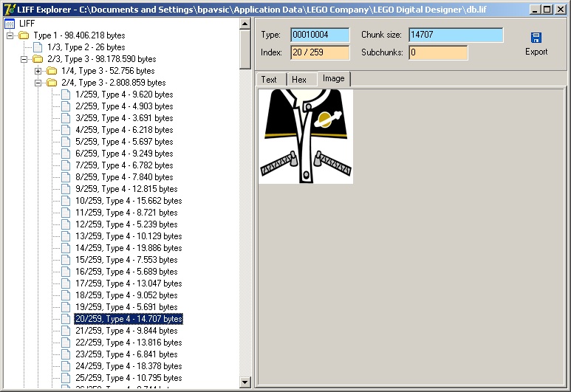
Task: Expand the 1/4, Type 3 node
Action: [38, 71]
